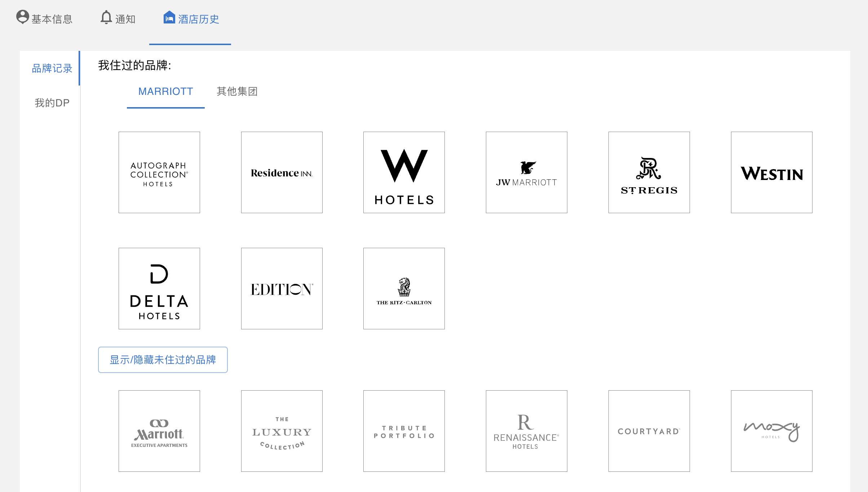This screenshot has width=868, height=492.
Task: Select the Courtyard brand tile
Action: [649, 431]
